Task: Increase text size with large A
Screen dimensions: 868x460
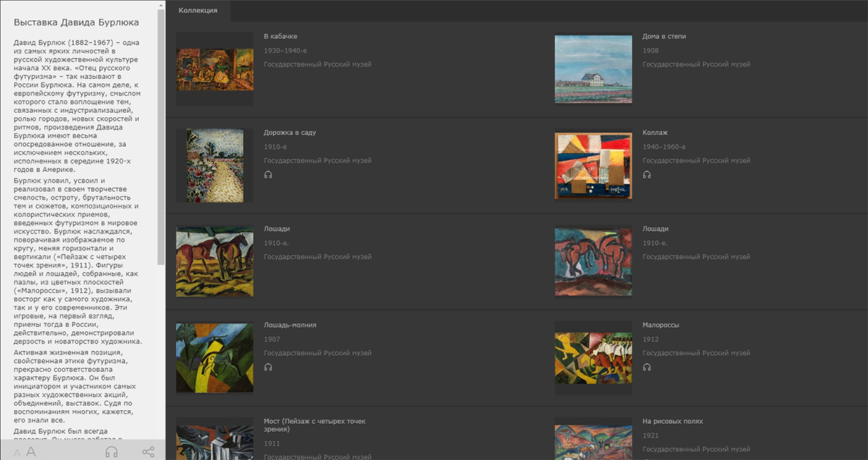Action: point(30,452)
